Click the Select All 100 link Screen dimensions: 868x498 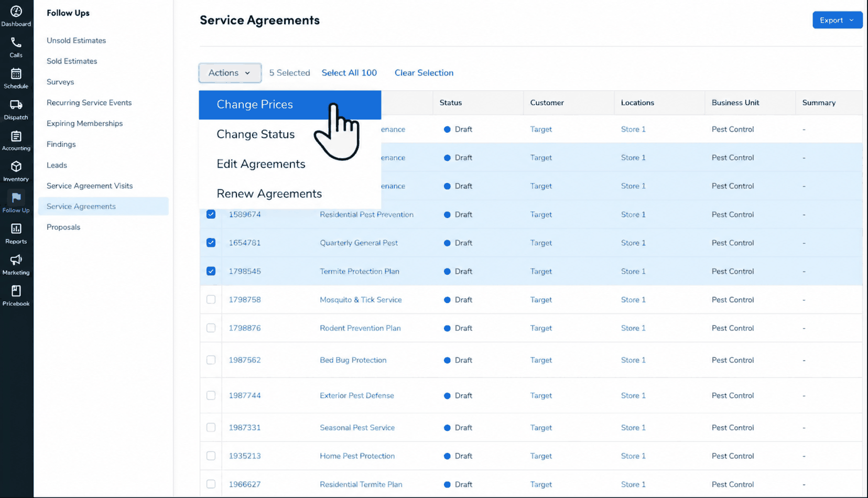(349, 73)
